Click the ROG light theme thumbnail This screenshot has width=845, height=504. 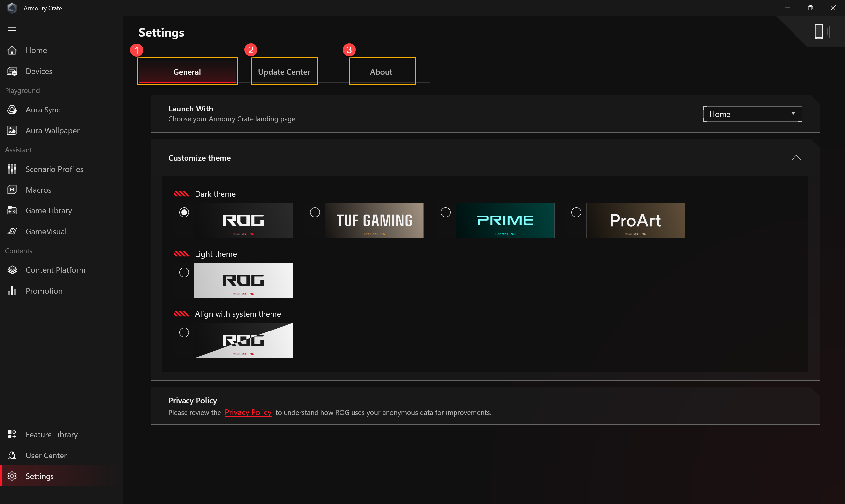point(243,280)
